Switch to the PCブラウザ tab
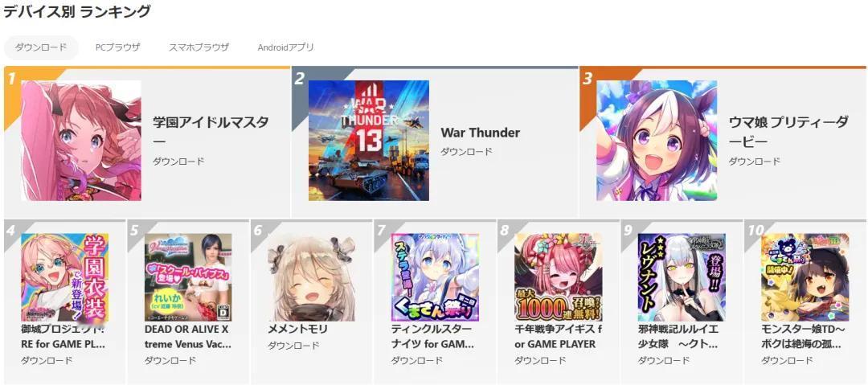 pos(117,47)
